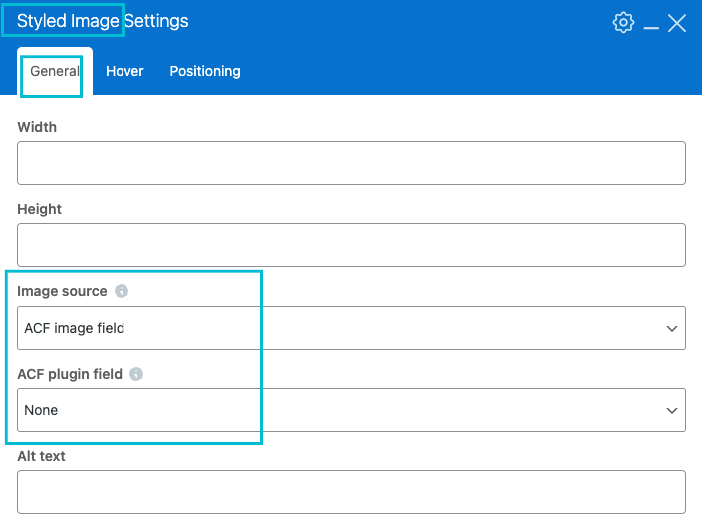
Task: Click the Styled Image Settings title
Action: (x=102, y=20)
